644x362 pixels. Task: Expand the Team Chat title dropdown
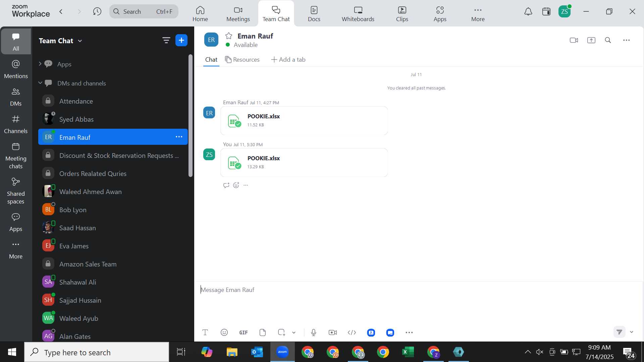tap(80, 41)
